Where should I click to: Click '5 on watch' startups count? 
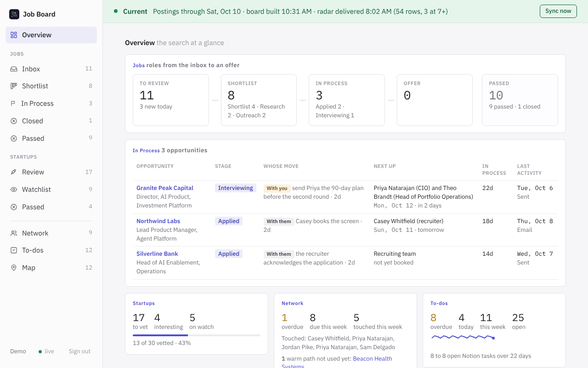[x=201, y=322]
